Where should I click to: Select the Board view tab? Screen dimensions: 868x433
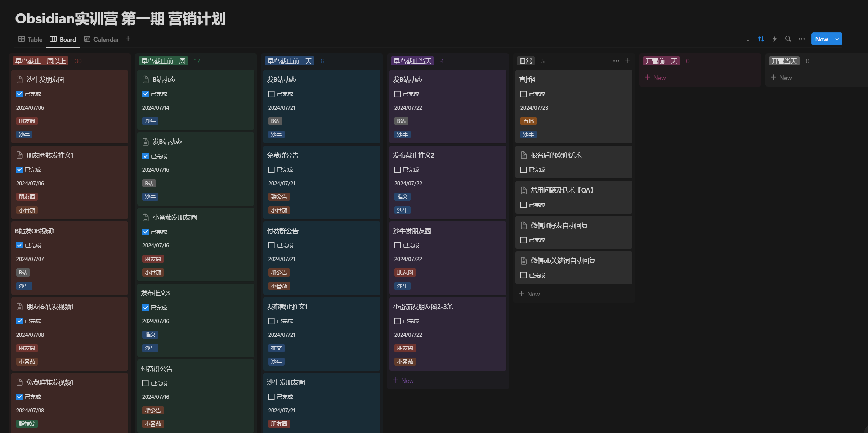pyautogui.click(x=63, y=39)
